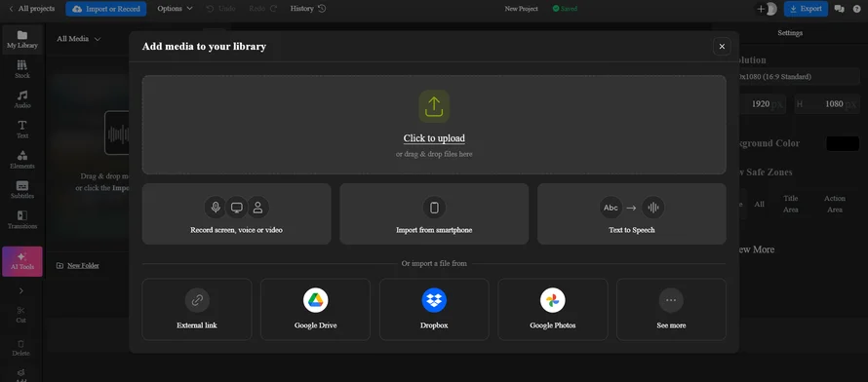Import a file from Google Drive
868x382 pixels.
coord(316,310)
